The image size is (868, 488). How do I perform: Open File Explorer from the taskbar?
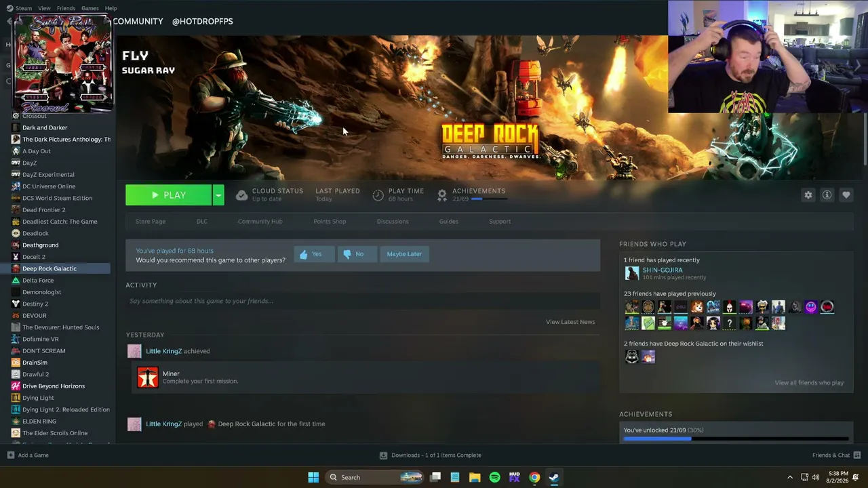475,477
